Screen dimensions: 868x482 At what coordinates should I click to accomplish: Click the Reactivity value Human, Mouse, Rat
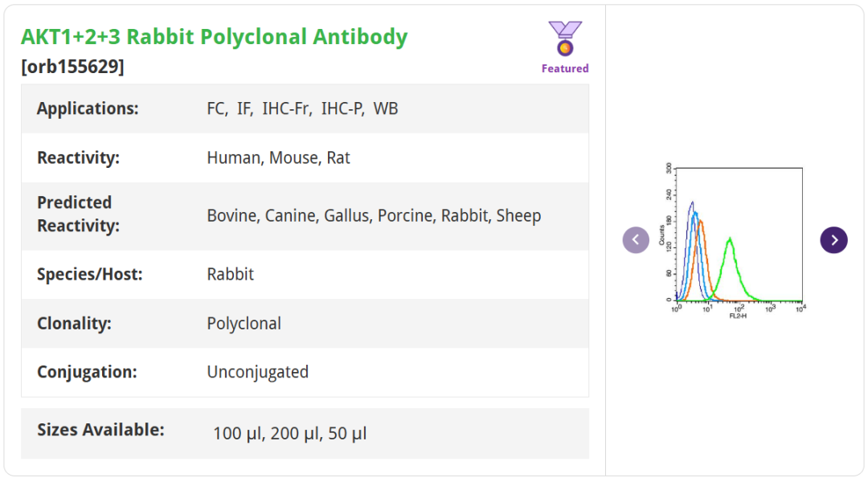[x=278, y=157]
